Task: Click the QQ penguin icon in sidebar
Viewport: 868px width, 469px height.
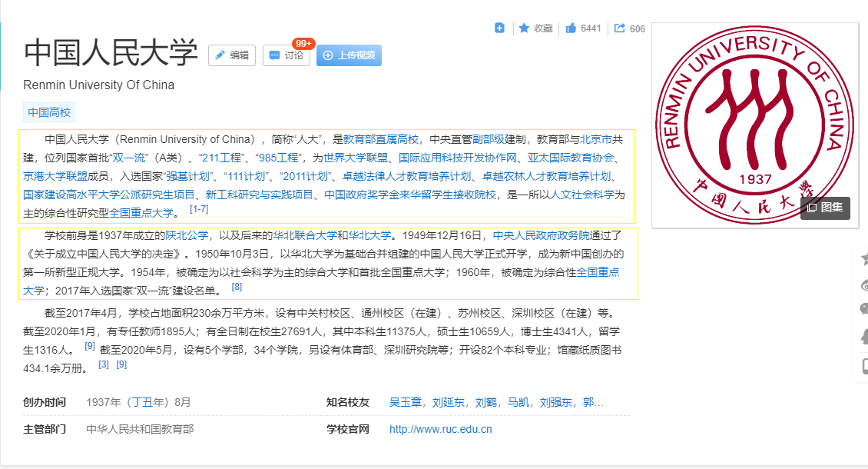Action: 864,336
